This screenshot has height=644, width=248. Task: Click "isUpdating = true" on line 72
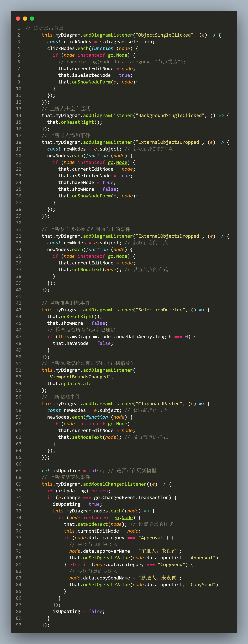(76, 504)
